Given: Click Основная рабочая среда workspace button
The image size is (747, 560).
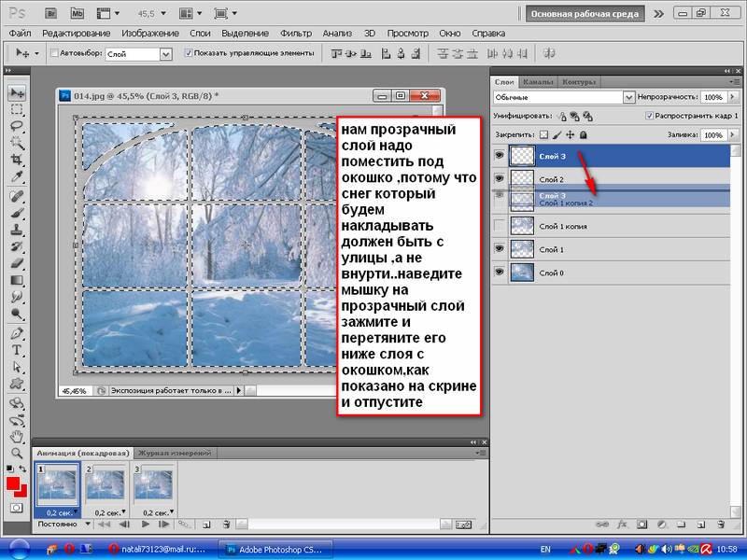Looking at the screenshot, I should [x=585, y=14].
